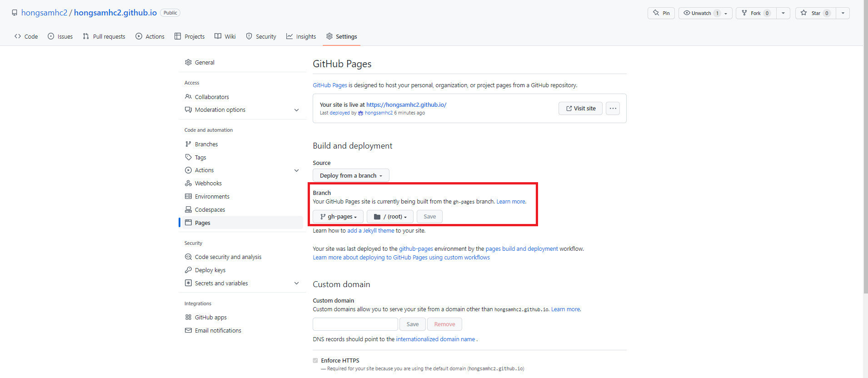
Task: Expand the Star lists dropdown arrow
Action: [843, 13]
